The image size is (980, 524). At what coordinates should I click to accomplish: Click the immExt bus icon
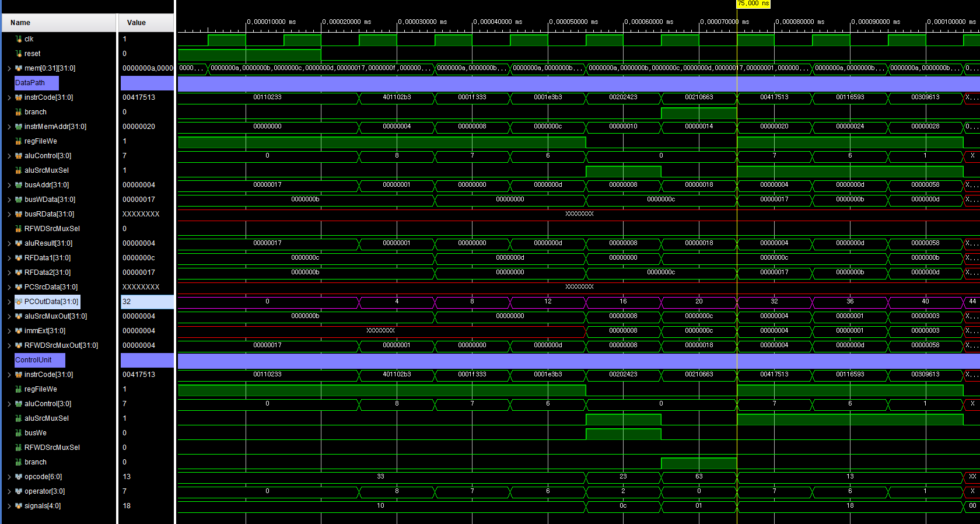click(x=19, y=331)
